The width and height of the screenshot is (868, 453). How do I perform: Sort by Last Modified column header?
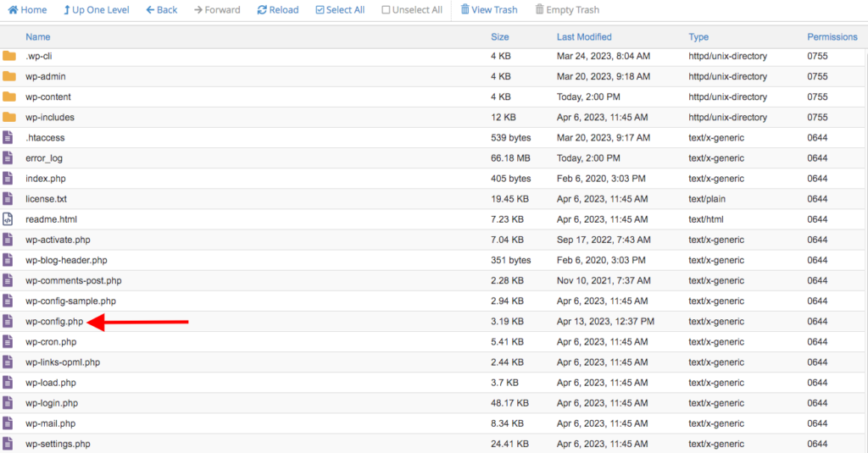pyautogui.click(x=584, y=37)
